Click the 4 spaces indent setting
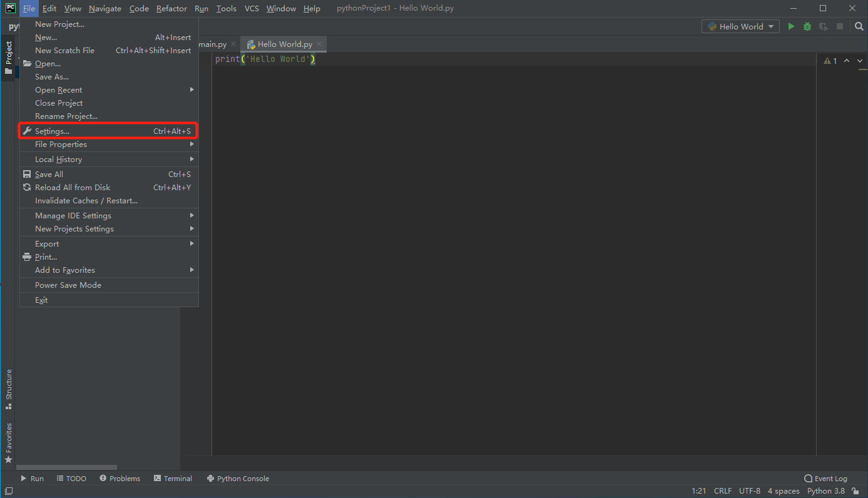 coord(784,491)
